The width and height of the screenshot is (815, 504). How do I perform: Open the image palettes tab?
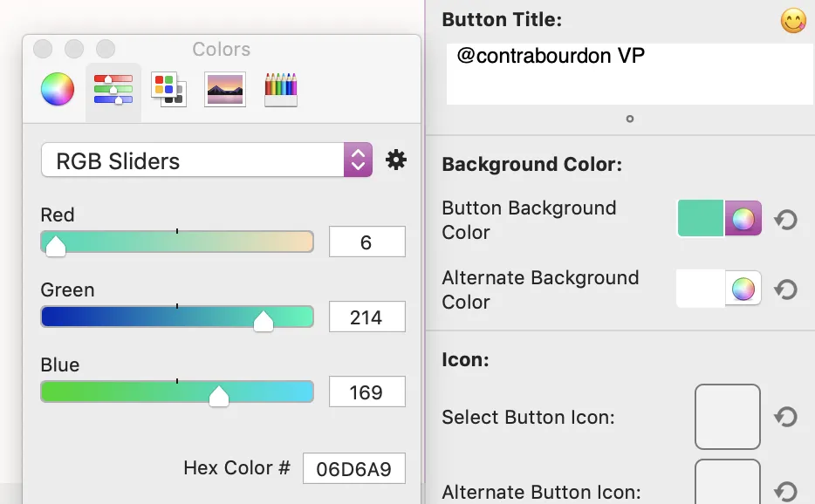[225, 89]
